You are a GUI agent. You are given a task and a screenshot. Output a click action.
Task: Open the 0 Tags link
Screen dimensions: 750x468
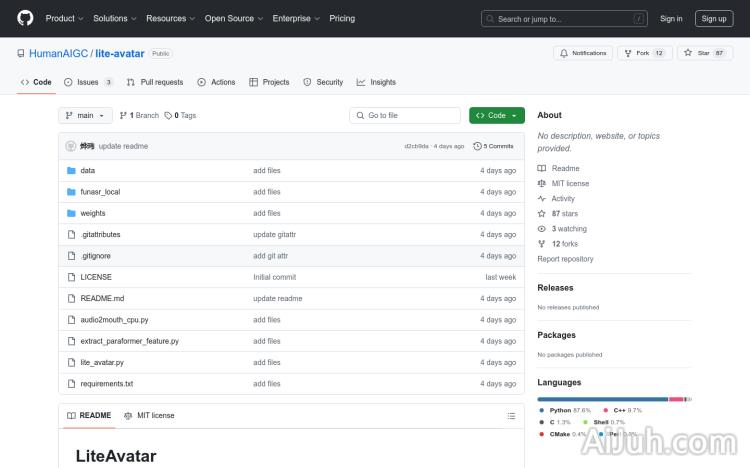point(181,116)
